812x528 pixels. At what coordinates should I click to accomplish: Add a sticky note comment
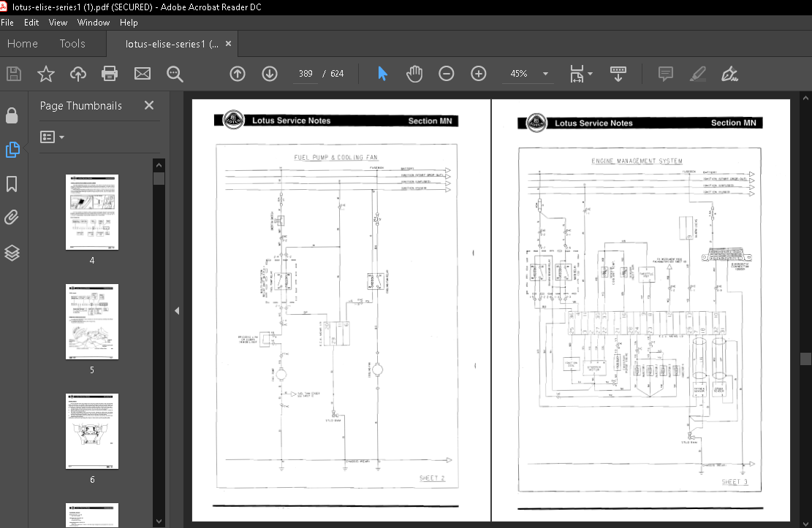pos(665,74)
